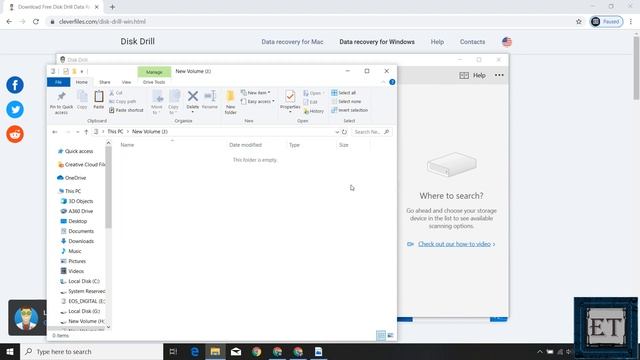
Task: Click Disk Drill layout view icon
Action: point(464,76)
